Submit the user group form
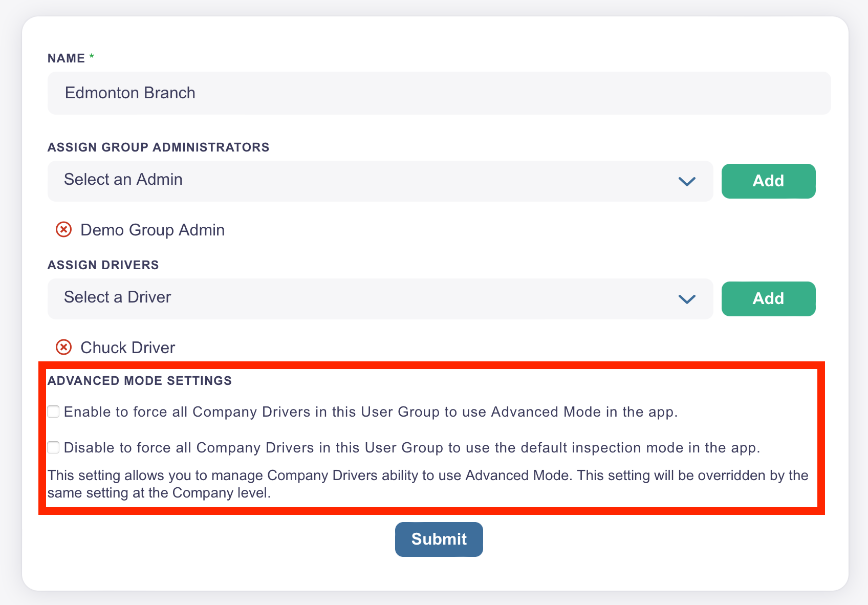868x605 pixels. pos(439,539)
